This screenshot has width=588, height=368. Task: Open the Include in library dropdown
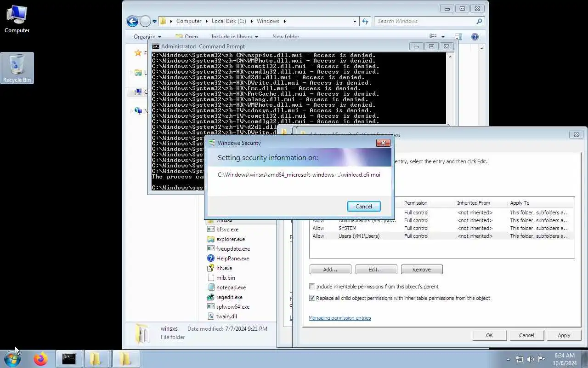point(234,37)
